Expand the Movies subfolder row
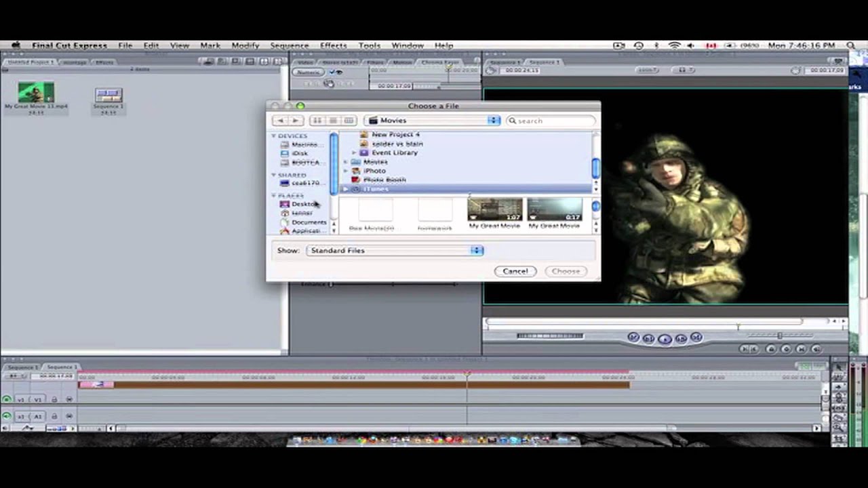This screenshot has width=868, height=488. 346,162
